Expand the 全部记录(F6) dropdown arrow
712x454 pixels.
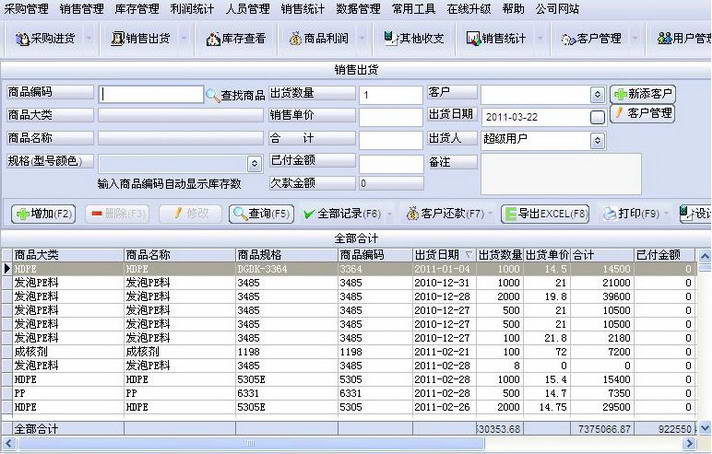point(389,214)
